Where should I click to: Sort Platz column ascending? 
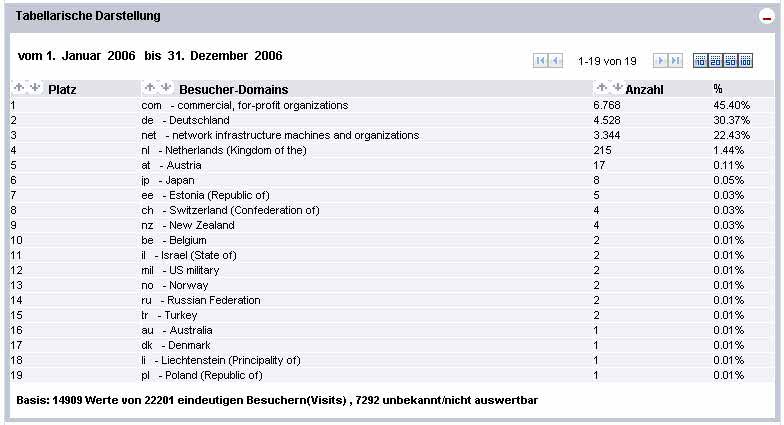pyautogui.click(x=18, y=88)
